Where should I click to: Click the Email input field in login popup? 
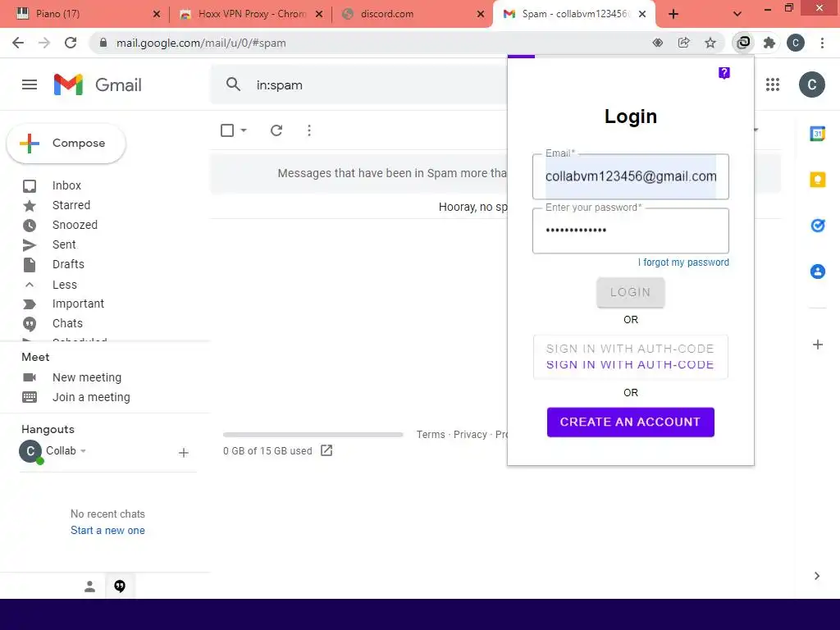(631, 177)
